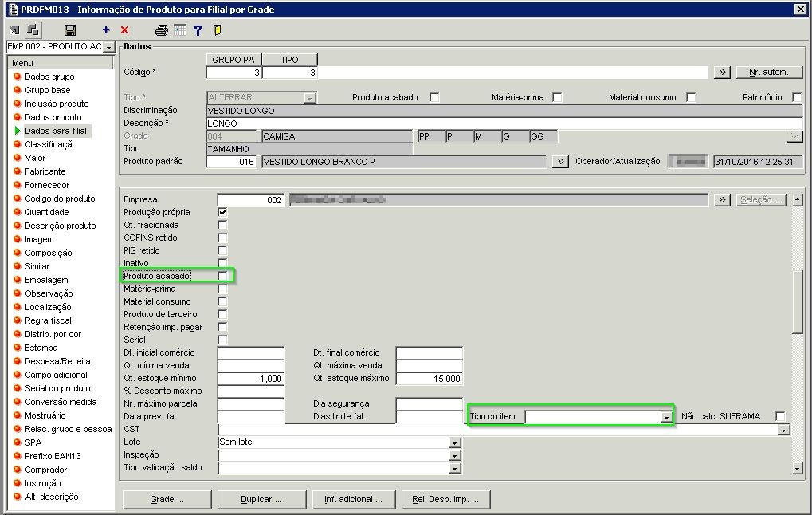Click the Comprador bullet icon
This screenshot has height=515, width=812.
(x=17, y=470)
